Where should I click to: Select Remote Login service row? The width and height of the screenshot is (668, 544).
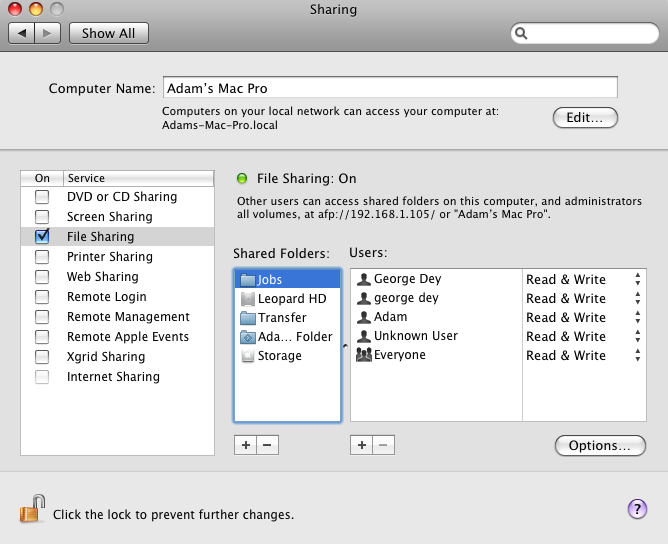pos(117,297)
